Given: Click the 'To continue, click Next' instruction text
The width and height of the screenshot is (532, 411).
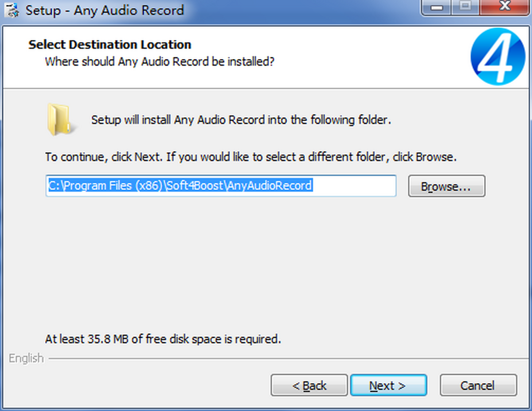Looking at the screenshot, I should coord(250,157).
